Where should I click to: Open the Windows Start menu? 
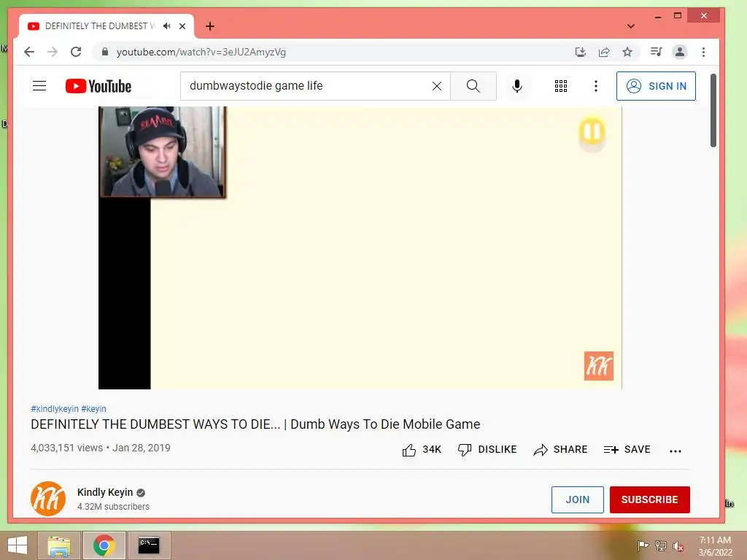pyautogui.click(x=18, y=545)
